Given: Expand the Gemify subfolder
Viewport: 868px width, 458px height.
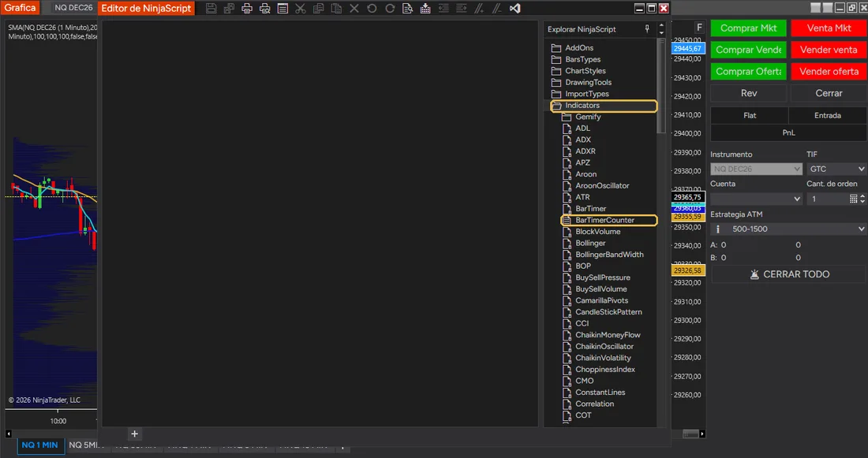Looking at the screenshot, I should (x=588, y=117).
